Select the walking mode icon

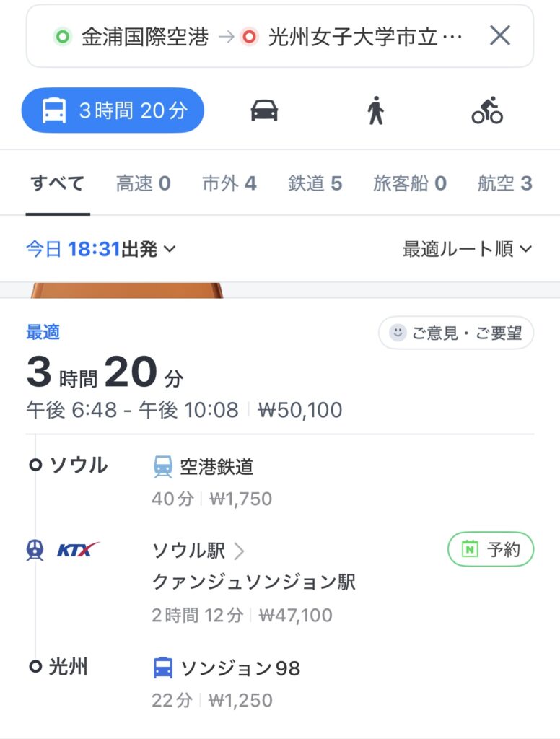(375, 111)
